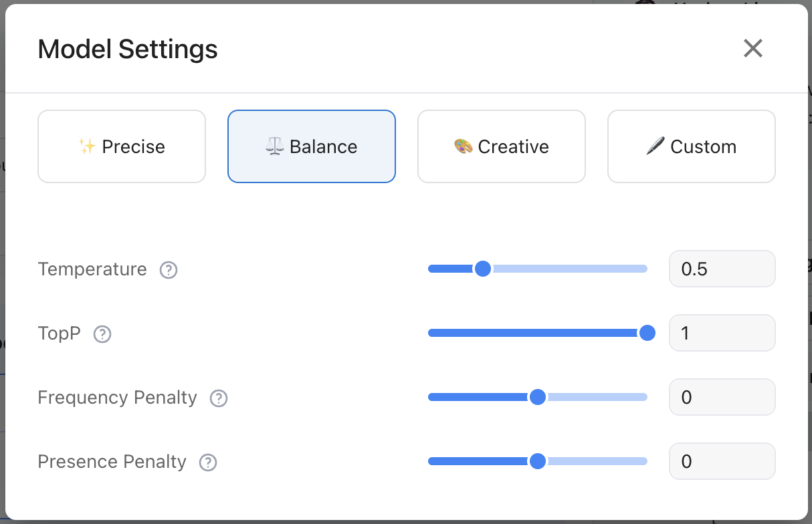812x524 pixels.
Task: Click the sparkles icon on Precise
Action: [87, 146]
